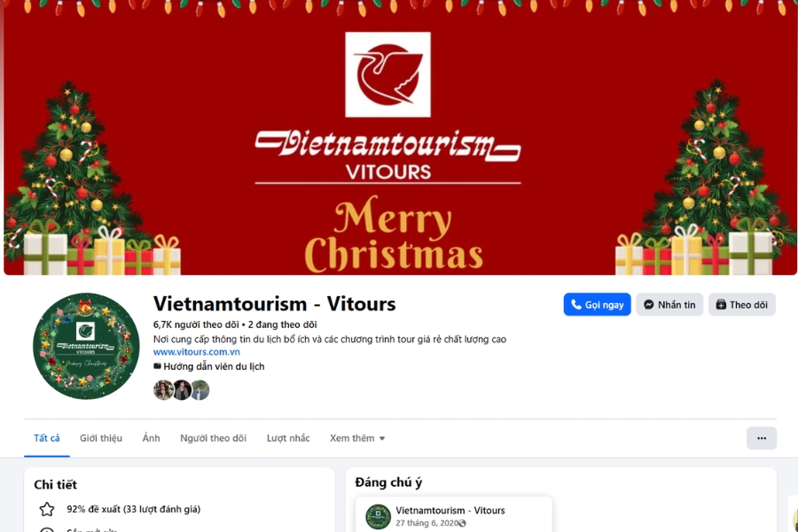Switch to the Giới thiệu tab
The height and width of the screenshot is (532, 798).
101,438
